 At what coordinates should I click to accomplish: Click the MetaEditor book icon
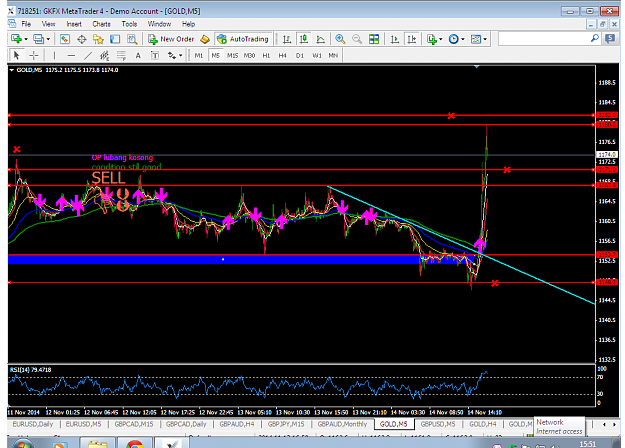pyautogui.click(x=205, y=39)
